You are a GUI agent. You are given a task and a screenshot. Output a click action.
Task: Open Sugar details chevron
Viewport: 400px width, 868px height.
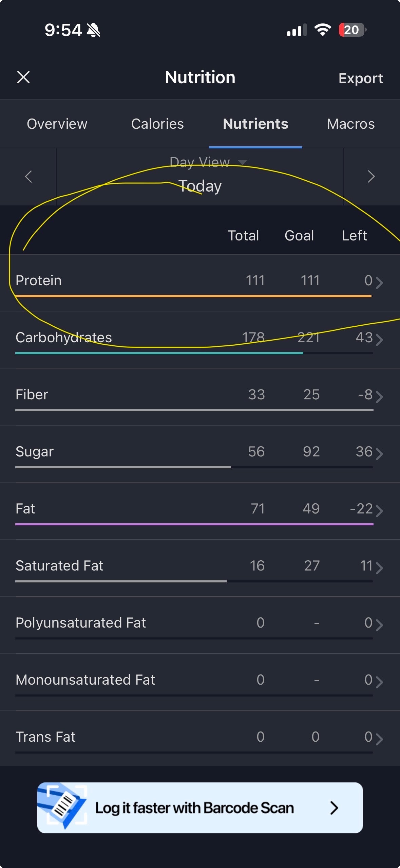[379, 454]
